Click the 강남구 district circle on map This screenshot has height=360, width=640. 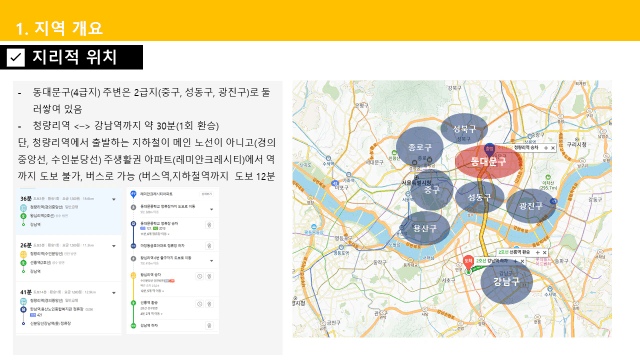pyautogui.click(x=507, y=282)
